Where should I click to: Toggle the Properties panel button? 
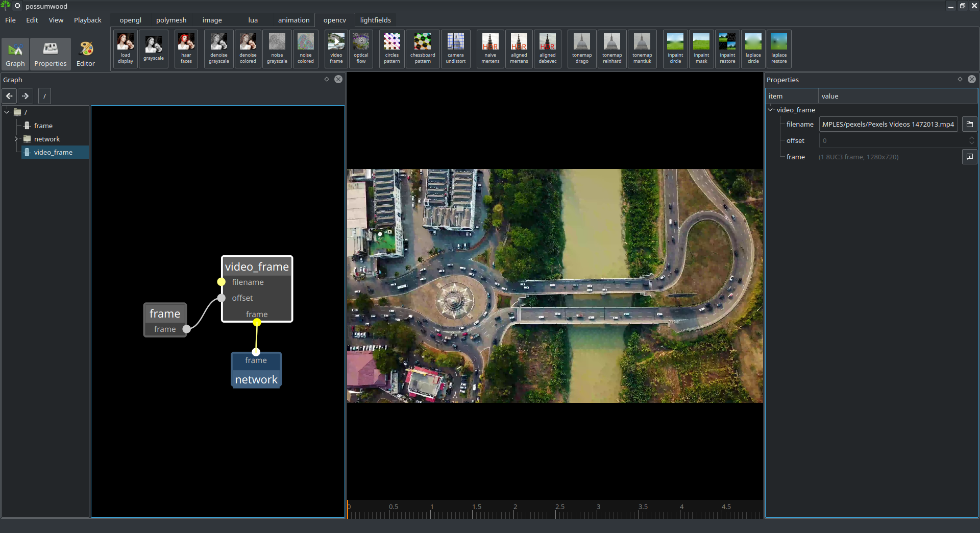[x=50, y=54]
